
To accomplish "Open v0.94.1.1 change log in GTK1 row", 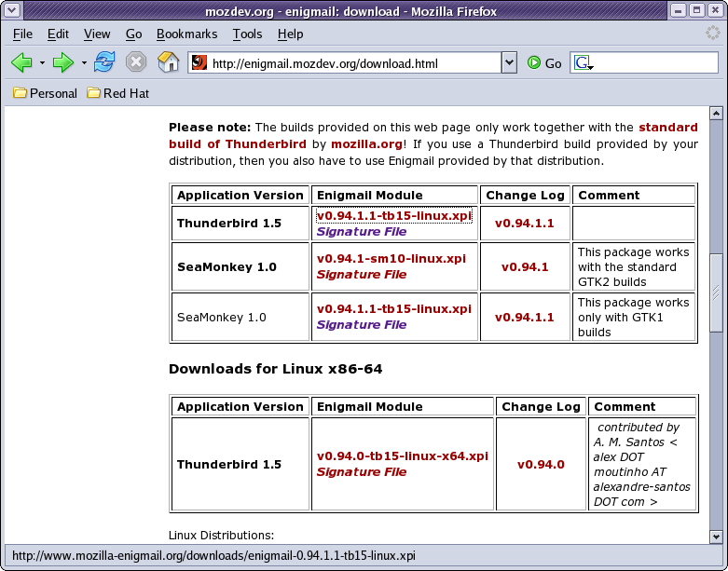I will click(x=524, y=317).
